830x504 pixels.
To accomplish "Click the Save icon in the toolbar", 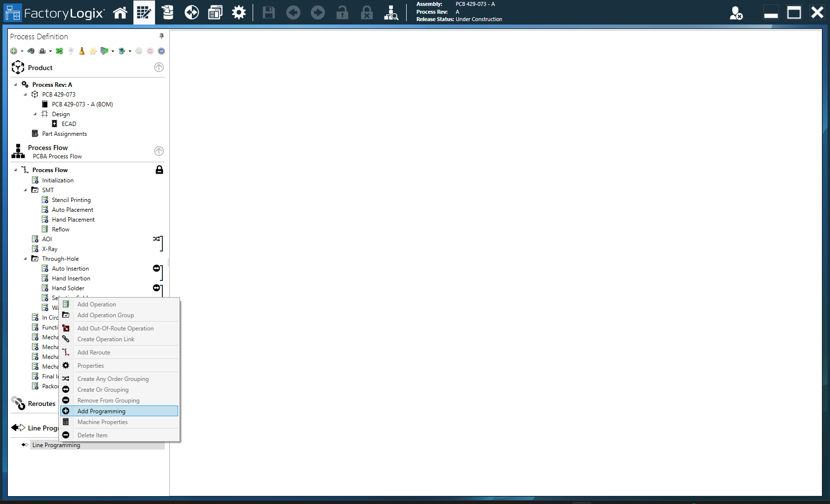I will click(x=268, y=12).
